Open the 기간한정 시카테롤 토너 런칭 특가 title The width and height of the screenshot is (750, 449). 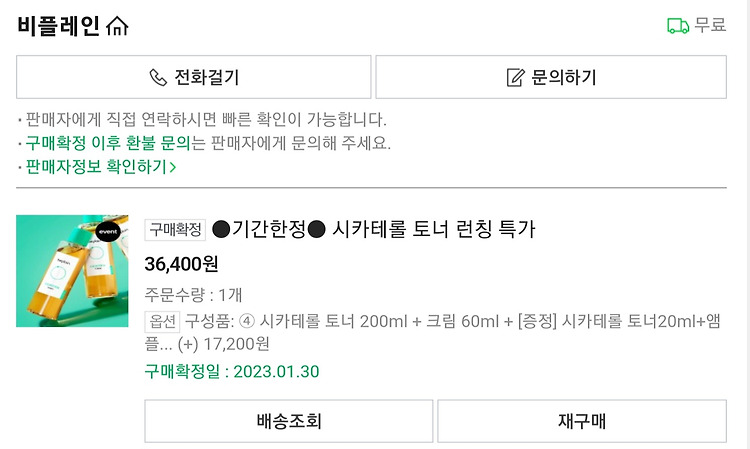pyautogui.click(x=374, y=230)
